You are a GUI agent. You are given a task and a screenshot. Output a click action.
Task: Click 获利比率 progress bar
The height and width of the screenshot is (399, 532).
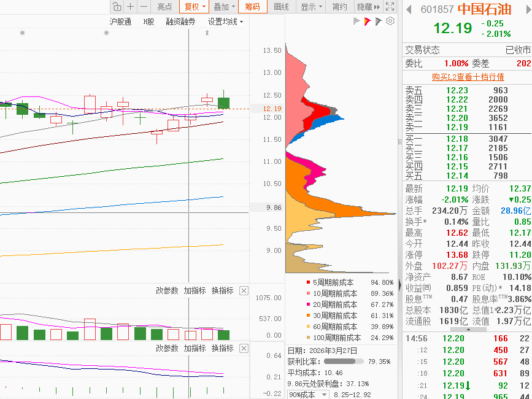[x=344, y=362]
